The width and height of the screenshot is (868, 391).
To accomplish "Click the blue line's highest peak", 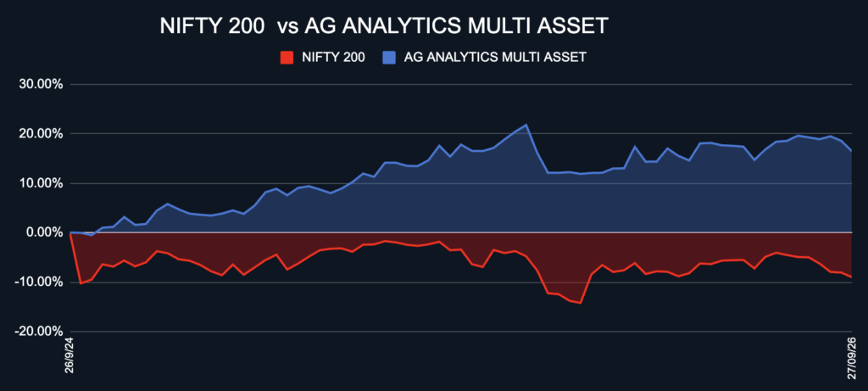I will click(x=526, y=125).
